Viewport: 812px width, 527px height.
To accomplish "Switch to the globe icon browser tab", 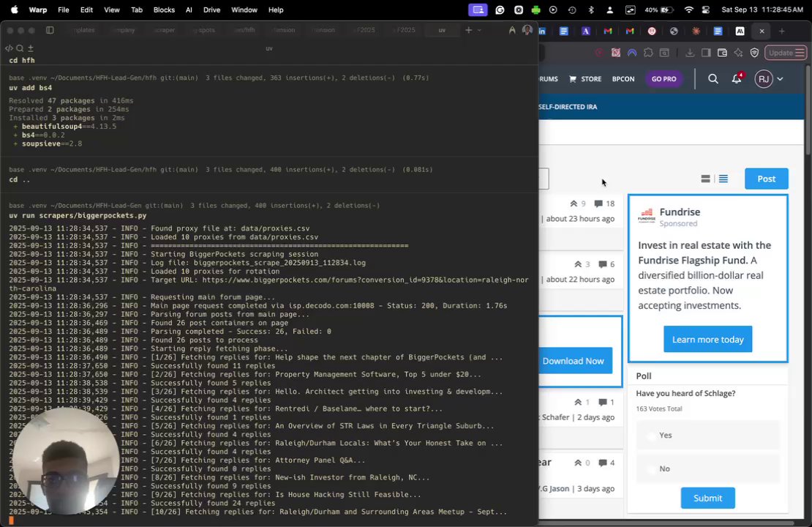I will 674,31.
